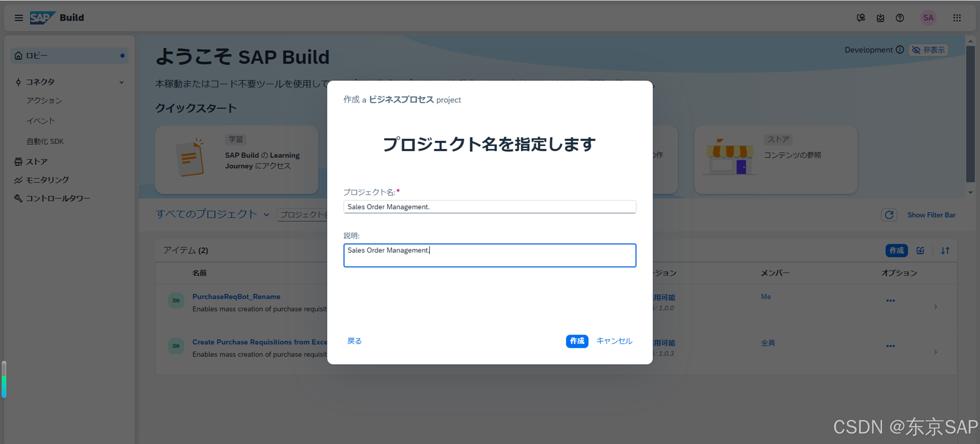Open the nine-dot product switcher
980x444 pixels.
point(957,18)
